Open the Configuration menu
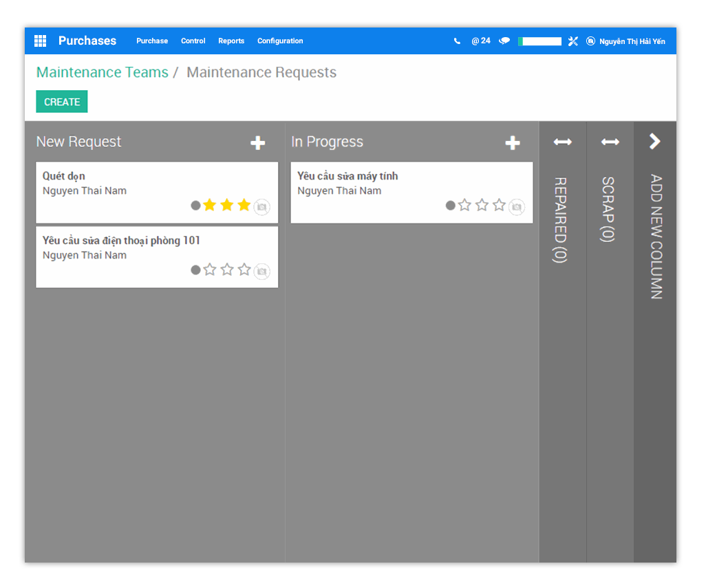This screenshot has height=588, width=706. click(x=280, y=41)
